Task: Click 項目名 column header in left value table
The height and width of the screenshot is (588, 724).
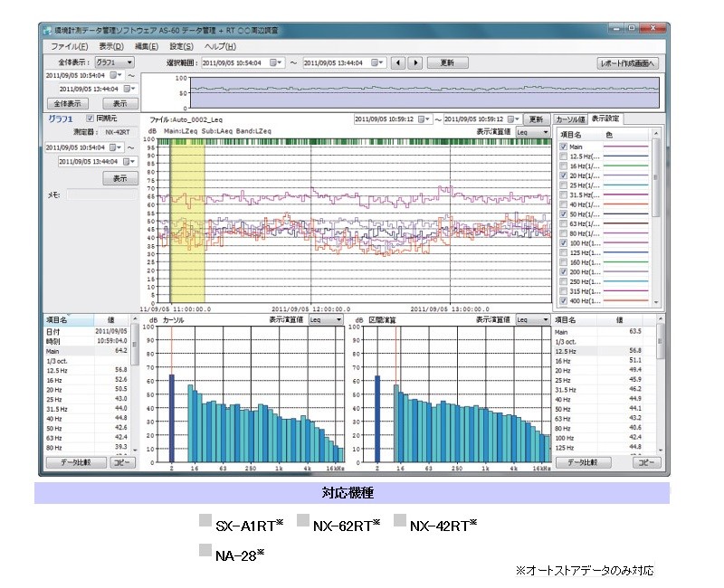Action: 69,320
